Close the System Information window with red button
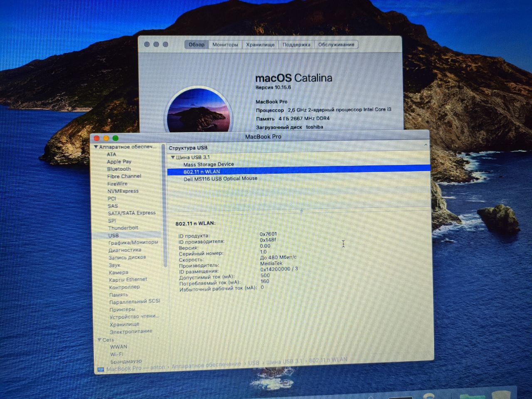532x399 pixels. point(97,138)
